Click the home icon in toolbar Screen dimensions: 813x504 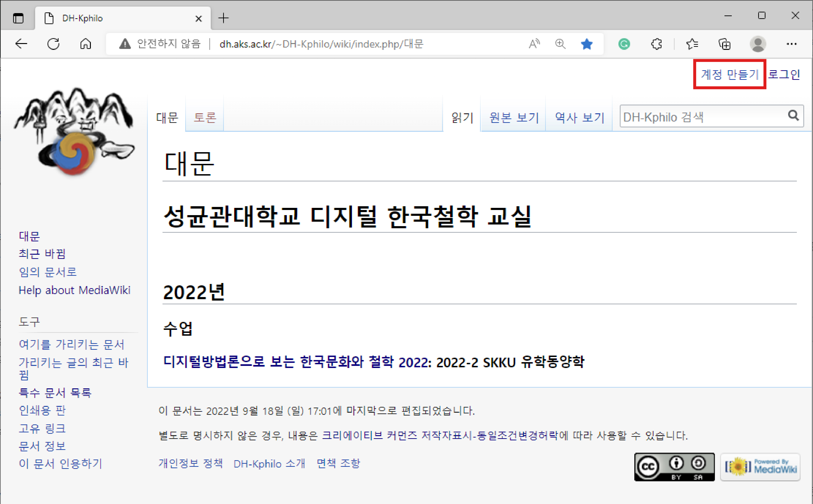[86, 44]
